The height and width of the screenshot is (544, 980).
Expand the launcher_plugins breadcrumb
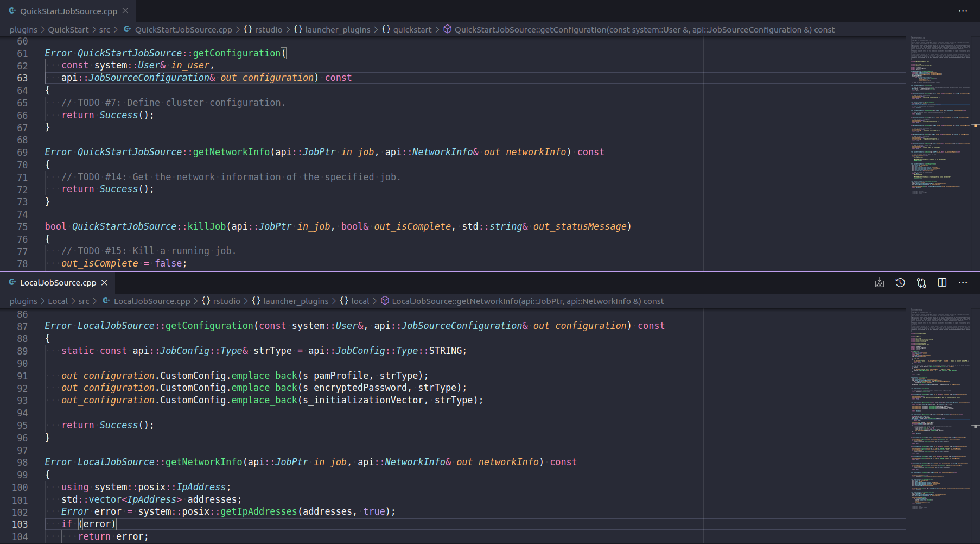(338, 29)
